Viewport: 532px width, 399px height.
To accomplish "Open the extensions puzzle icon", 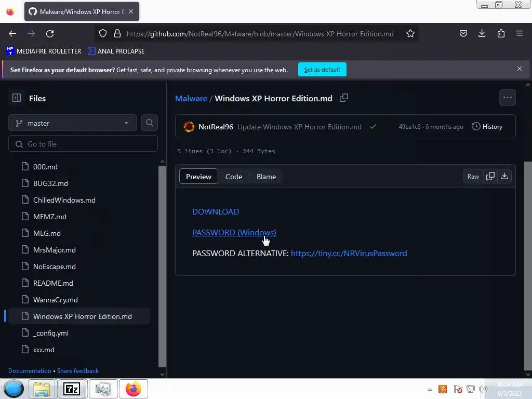I will click(x=501, y=34).
